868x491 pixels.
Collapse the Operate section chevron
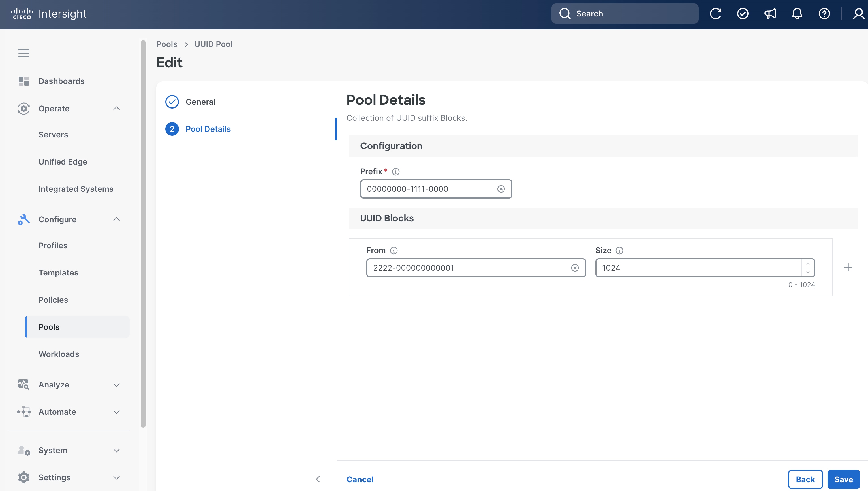point(116,108)
